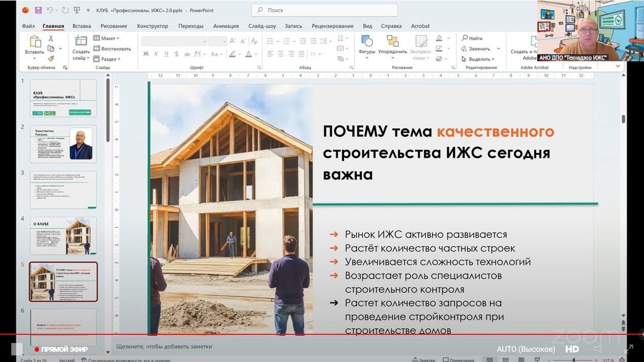Click the shape fill paint bucket icon
The width and height of the screenshot is (644, 362).
pos(439,38)
